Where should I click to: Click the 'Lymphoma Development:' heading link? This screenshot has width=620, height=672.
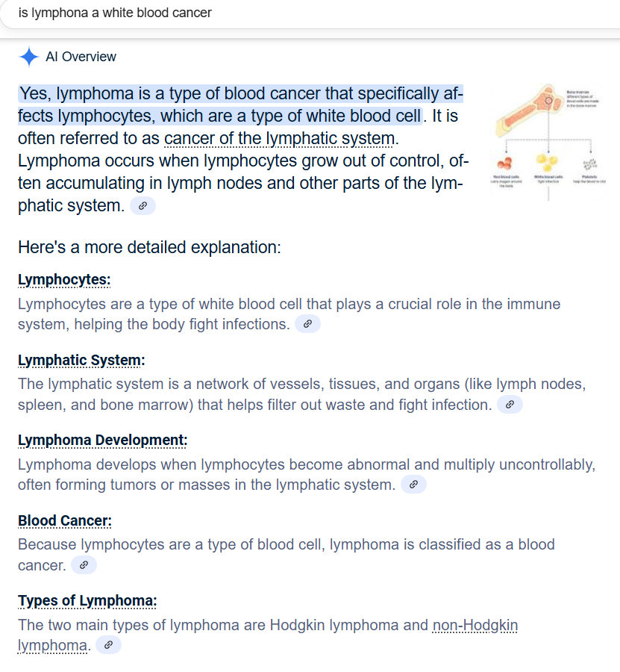(x=102, y=441)
